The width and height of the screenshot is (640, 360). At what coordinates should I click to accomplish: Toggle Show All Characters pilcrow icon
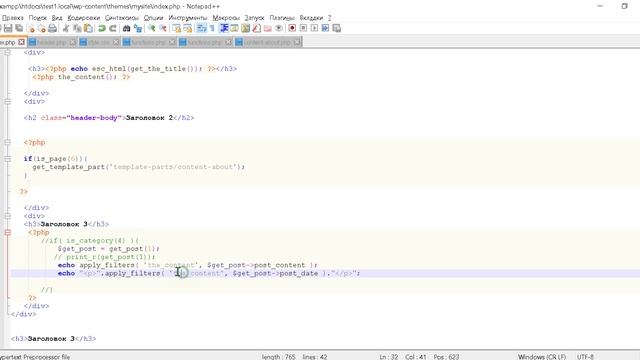pyautogui.click(x=212, y=28)
